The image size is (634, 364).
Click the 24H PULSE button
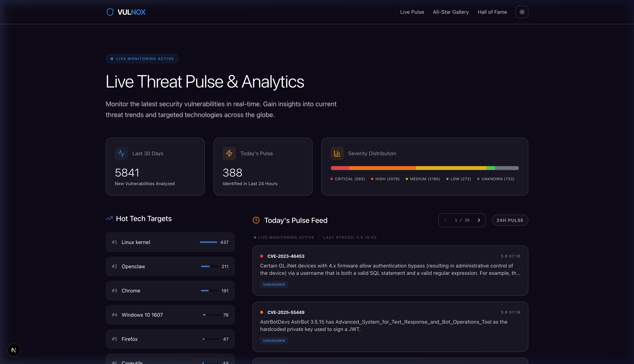point(510,220)
